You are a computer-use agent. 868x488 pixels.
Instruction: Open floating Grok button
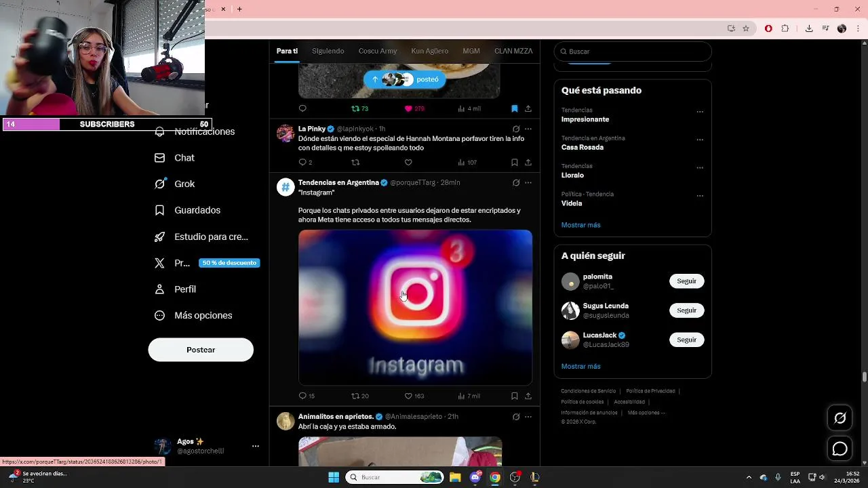point(840,418)
